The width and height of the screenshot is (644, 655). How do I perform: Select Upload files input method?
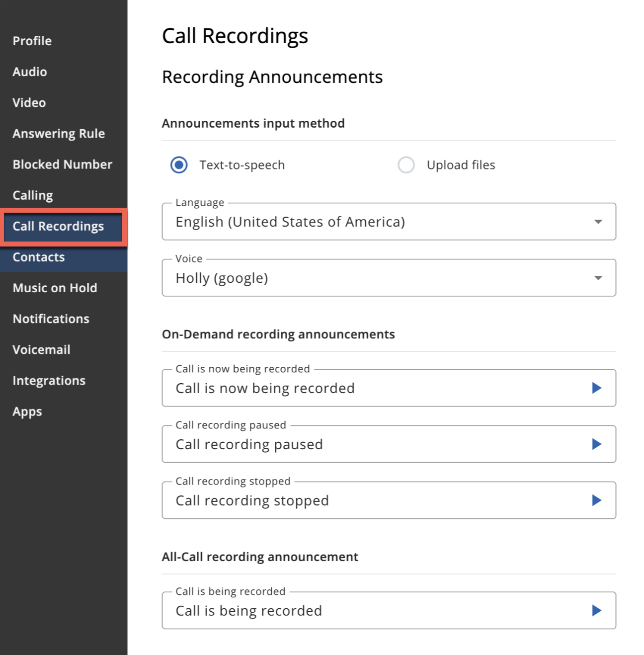click(x=406, y=164)
